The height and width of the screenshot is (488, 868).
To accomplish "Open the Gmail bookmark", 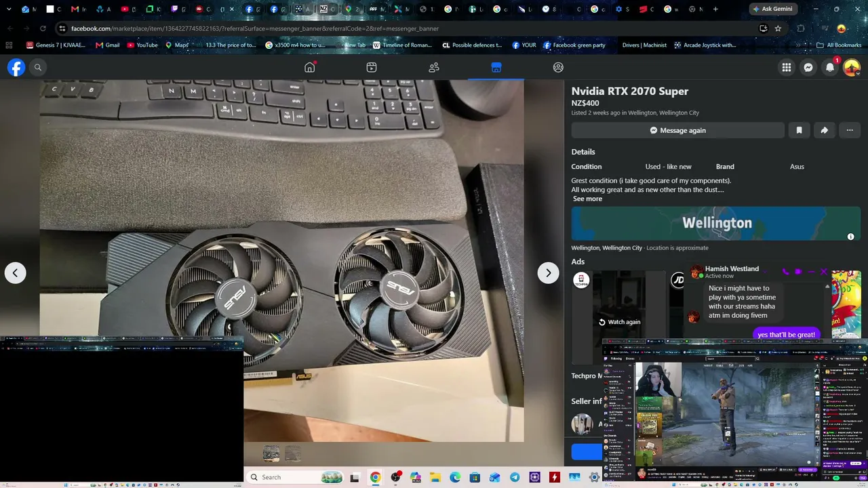I will 108,45.
